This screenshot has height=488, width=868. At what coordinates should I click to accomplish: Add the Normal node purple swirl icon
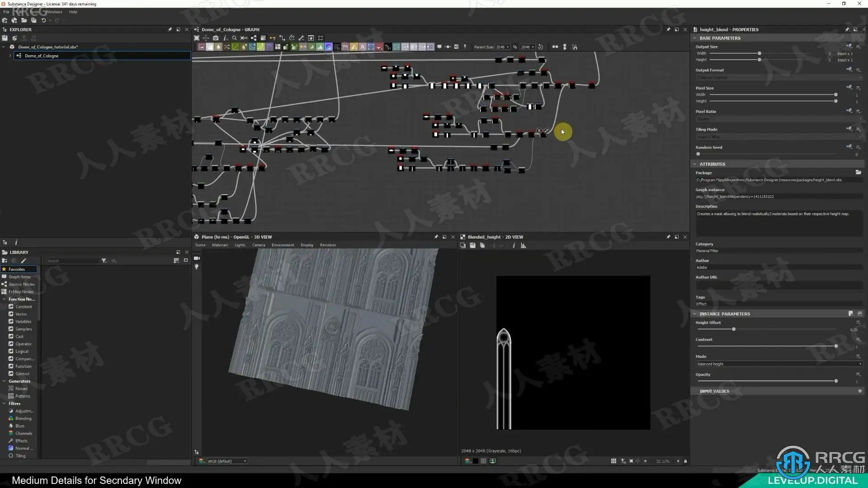pos(329,47)
